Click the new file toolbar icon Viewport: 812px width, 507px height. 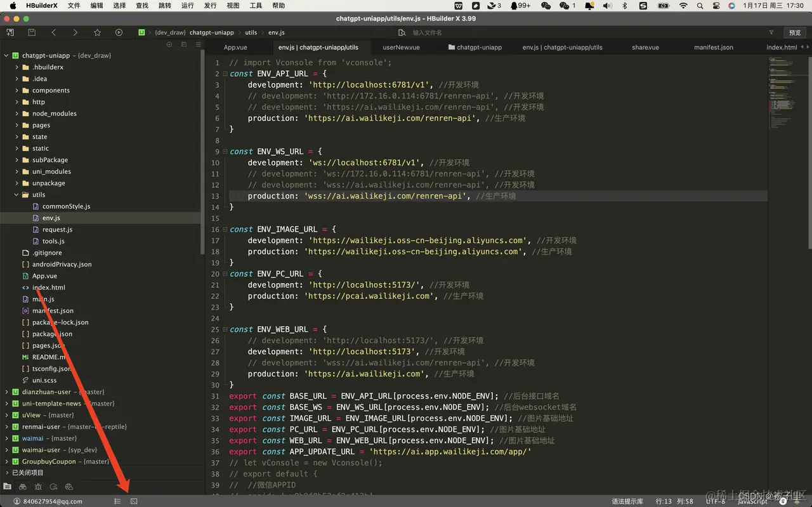(10, 32)
